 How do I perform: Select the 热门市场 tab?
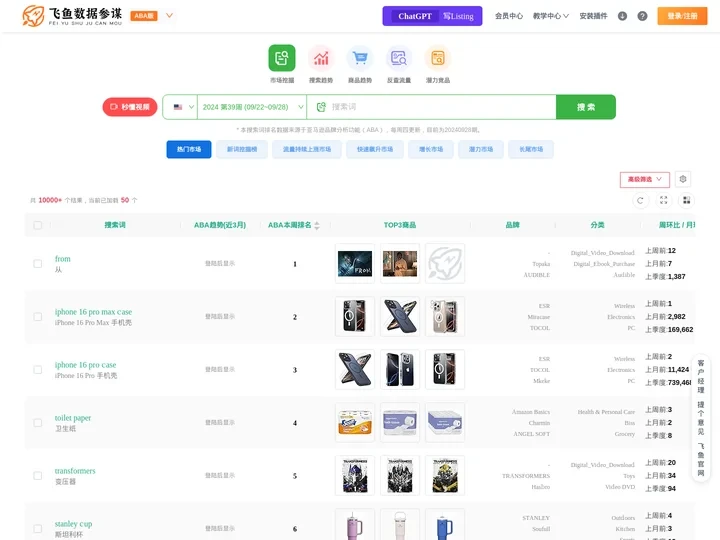tap(189, 149)
